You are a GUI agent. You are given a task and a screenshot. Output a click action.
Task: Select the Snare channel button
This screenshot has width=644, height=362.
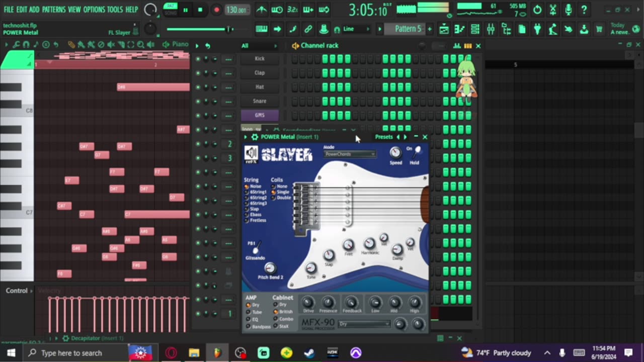click(x=260, y=101)
